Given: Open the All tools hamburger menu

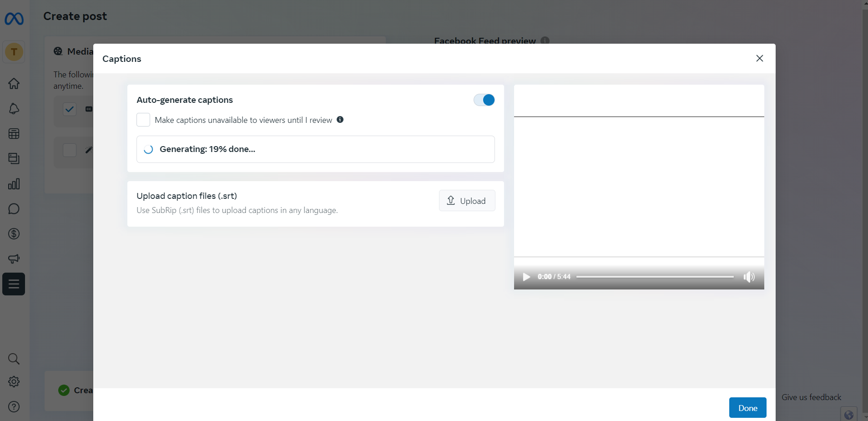Looking at the screenshot, I should 14,284.
